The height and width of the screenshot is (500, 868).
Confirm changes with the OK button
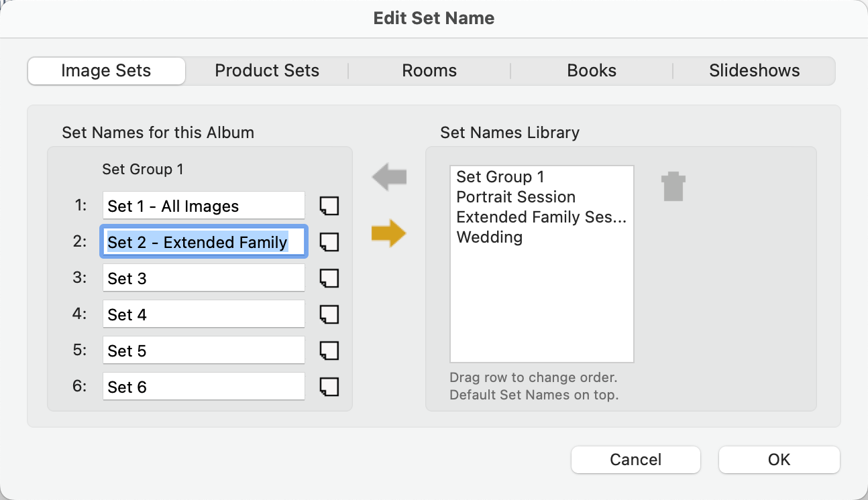779,460
